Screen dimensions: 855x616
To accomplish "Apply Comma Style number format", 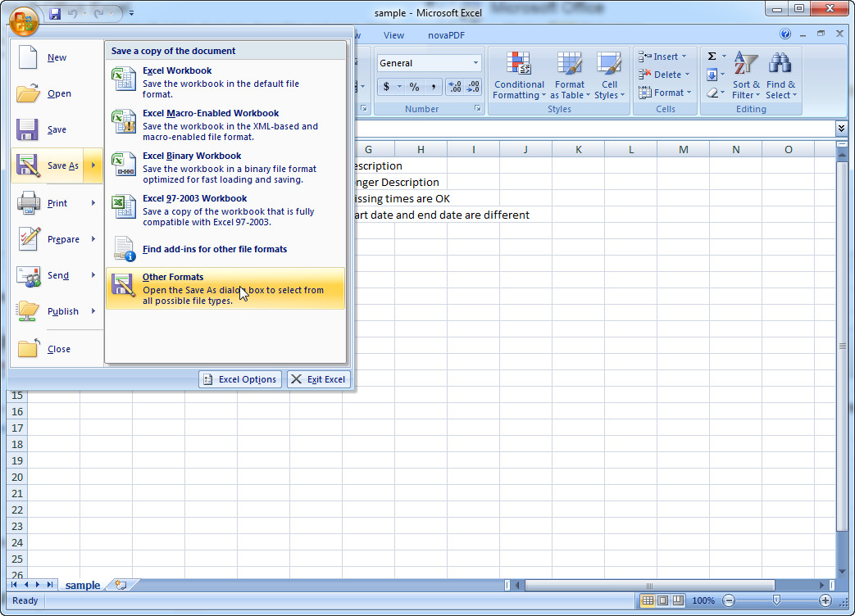I will pos(433,87).
